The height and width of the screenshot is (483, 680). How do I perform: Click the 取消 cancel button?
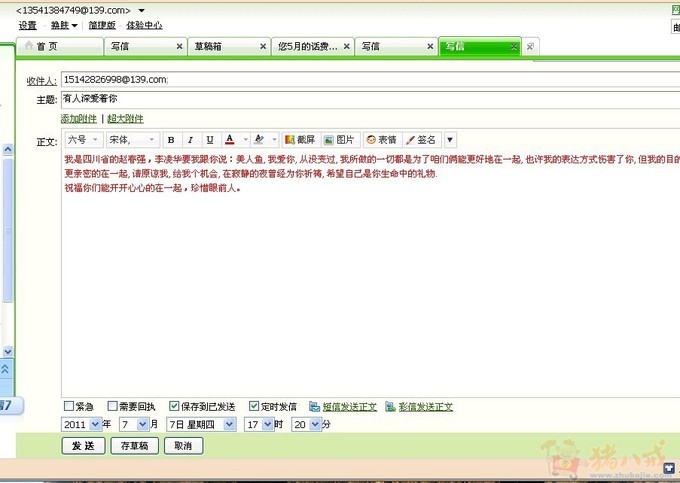click(x=183, y=446)
